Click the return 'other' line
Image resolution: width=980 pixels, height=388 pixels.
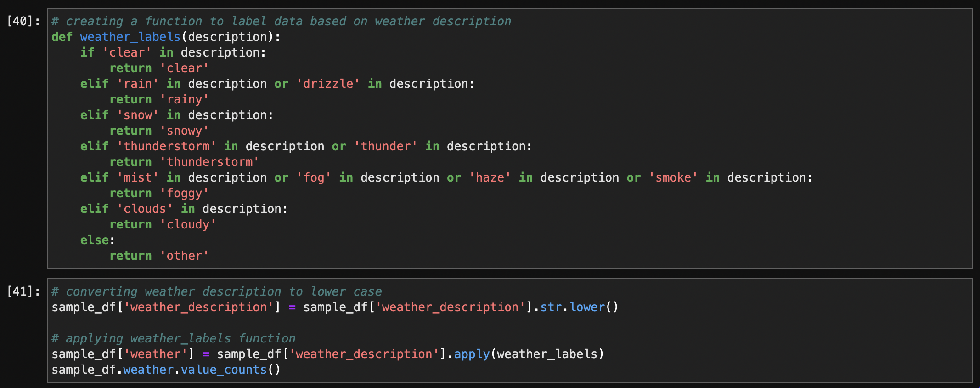[159, 256]
